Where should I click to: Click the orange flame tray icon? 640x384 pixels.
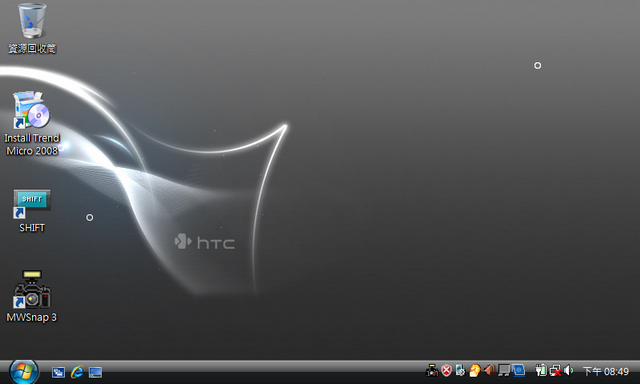pyautogui.click(x=474, y=371)
